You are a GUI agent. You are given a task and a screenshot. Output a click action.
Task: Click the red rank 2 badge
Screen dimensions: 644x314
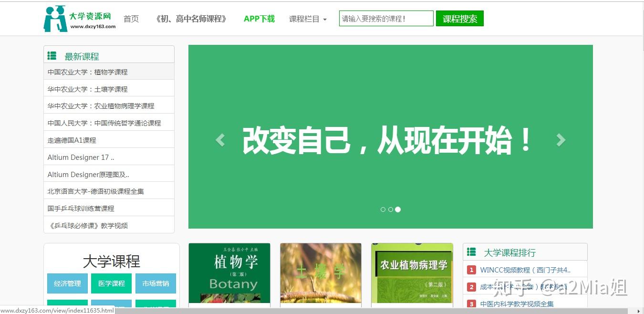tap(471, 287)
